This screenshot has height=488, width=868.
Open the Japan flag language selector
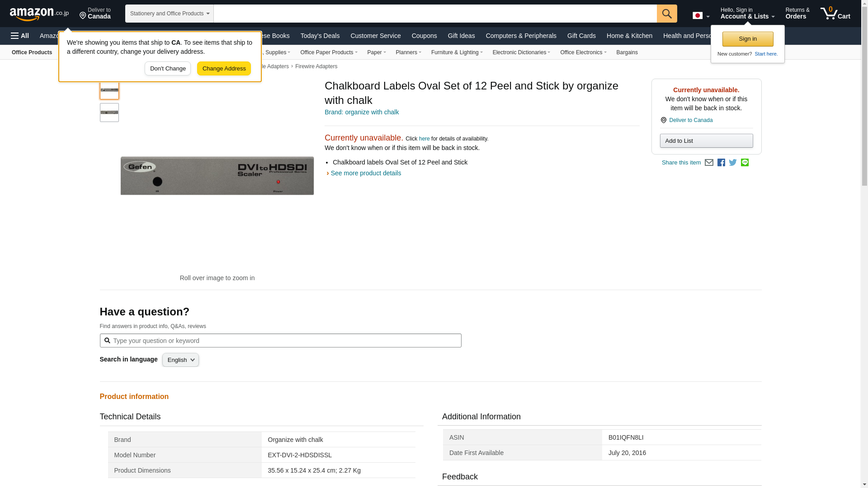pos(701,16)
